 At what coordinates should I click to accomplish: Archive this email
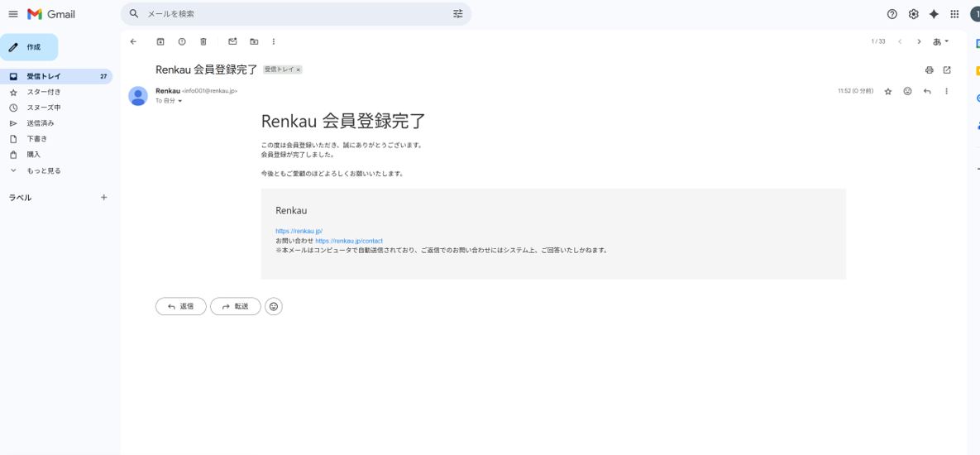click(160, 41)
